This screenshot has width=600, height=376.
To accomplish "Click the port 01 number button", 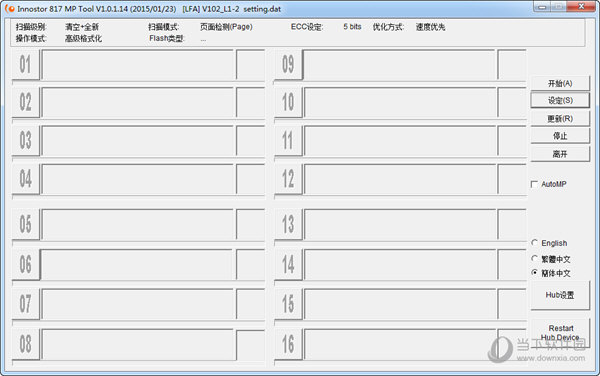I will click(x=25, y=64).
